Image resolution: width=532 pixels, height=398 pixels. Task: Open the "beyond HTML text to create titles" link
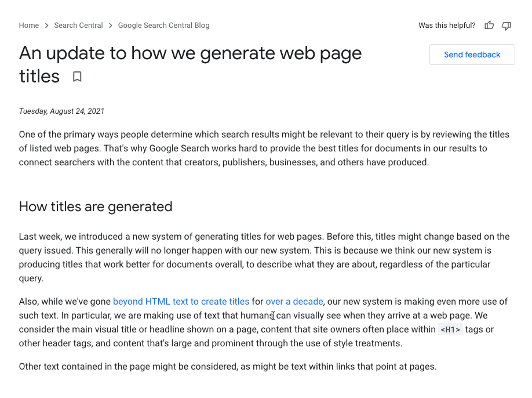181,302
